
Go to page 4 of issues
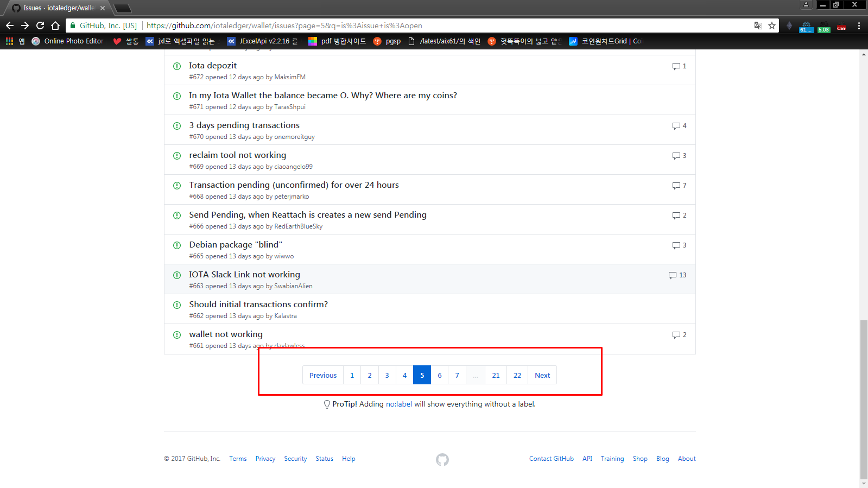click(x=404, y=375)
